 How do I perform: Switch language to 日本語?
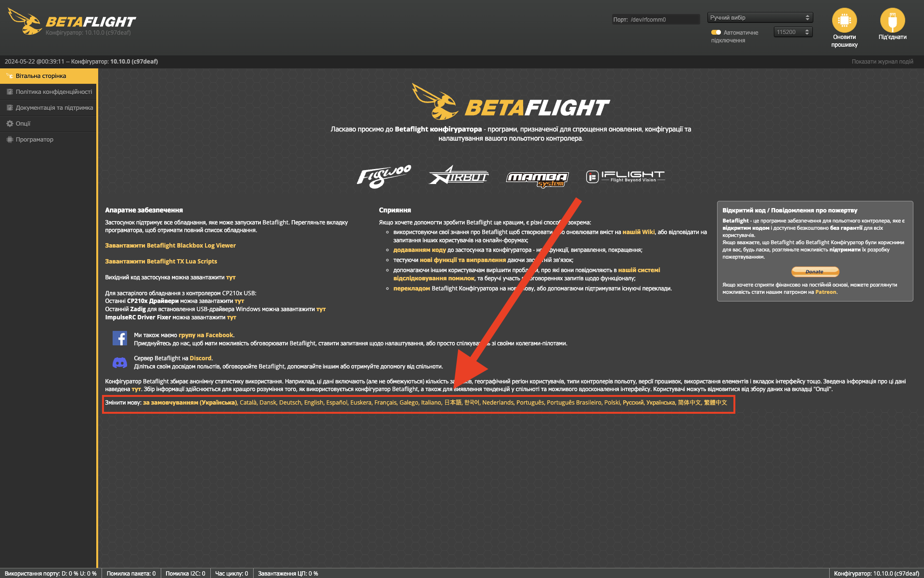tap(452, 403)
